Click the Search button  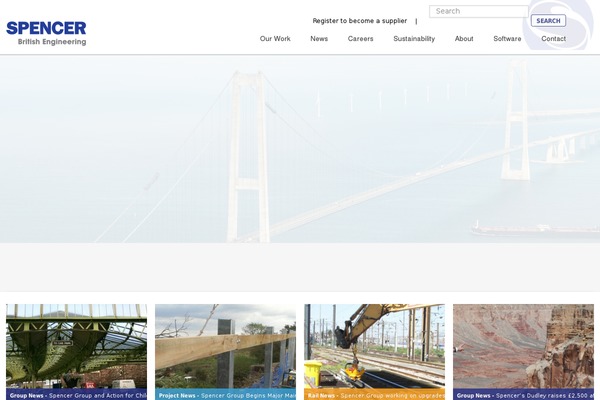(x=548, y=21)
